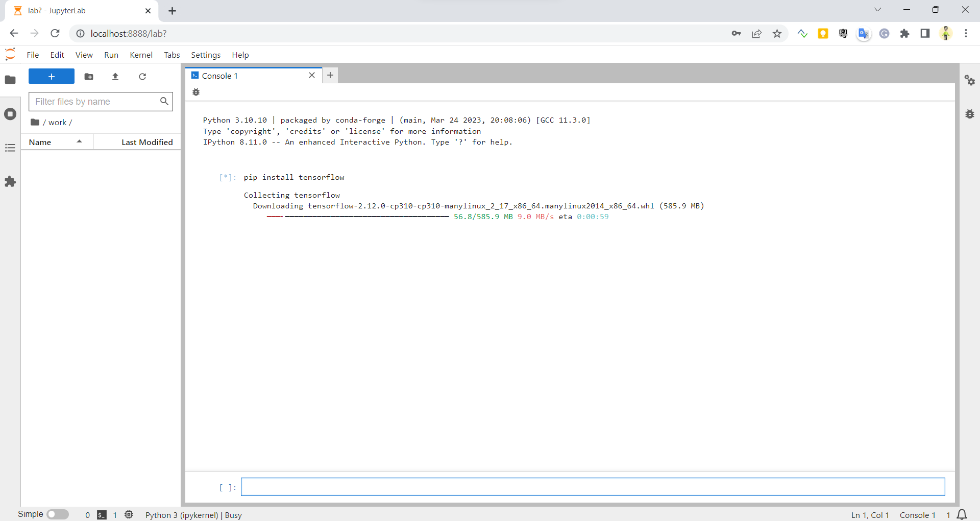Viewport: 980px width, 521px height.
Task: Refresh the file browser listing
Action: click(142, 77)
